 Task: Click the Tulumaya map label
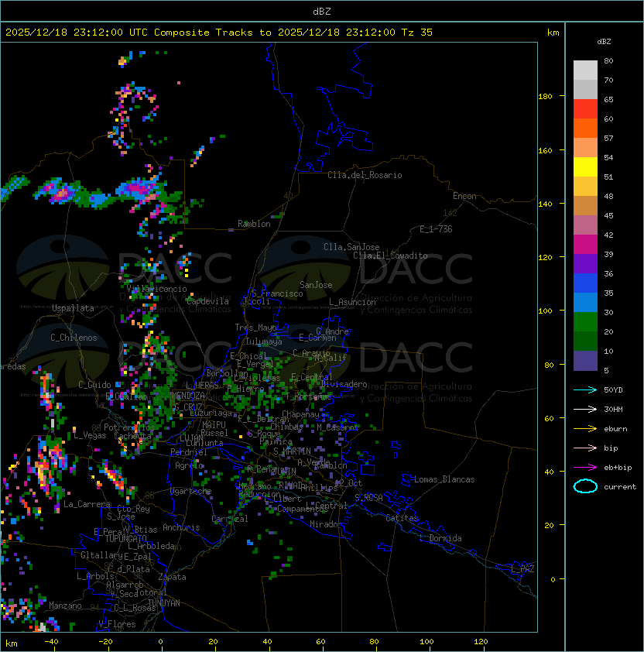click(x=264, y=341)
